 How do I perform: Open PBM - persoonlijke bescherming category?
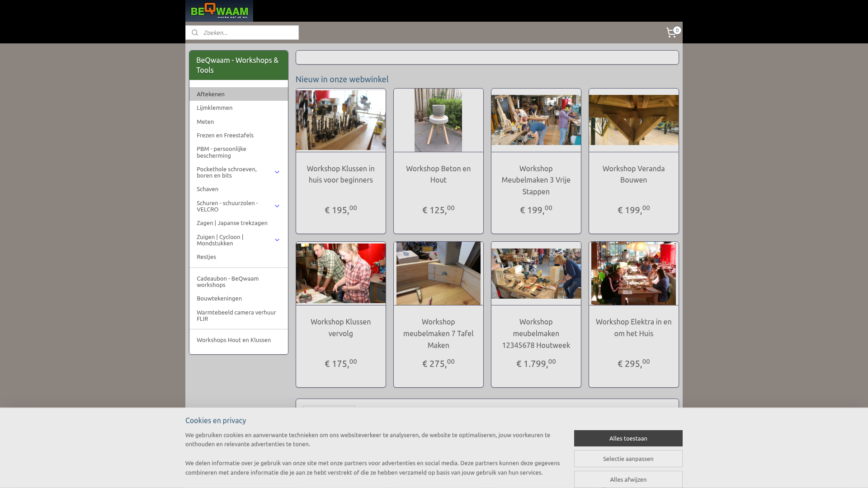pyautogui.click(x=239, y=152)
